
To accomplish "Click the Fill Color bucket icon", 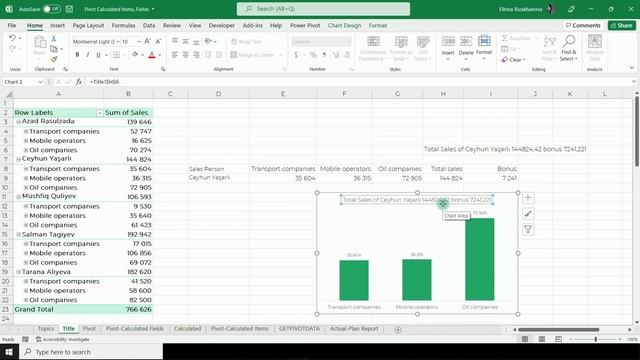I will [135, 55].
